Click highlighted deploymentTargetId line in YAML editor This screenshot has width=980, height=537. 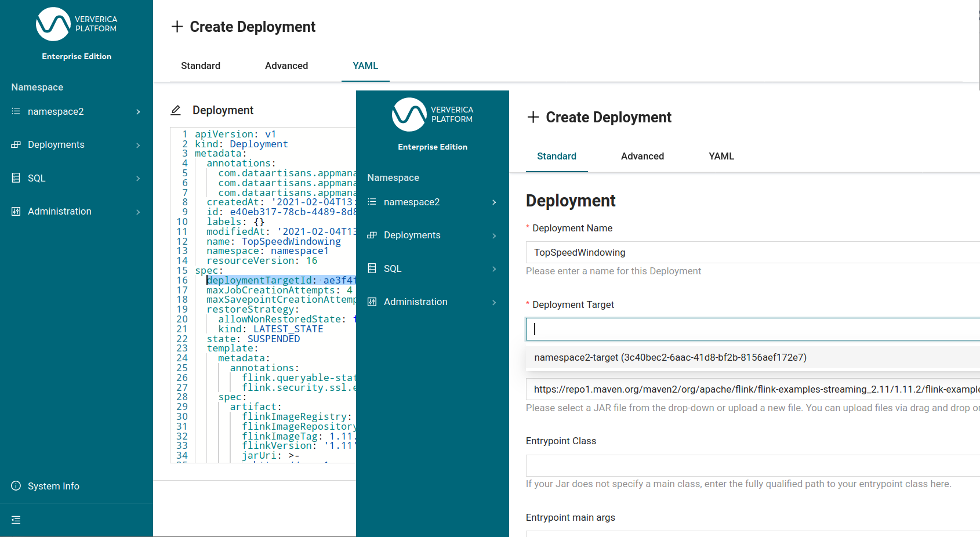(281, 280)
